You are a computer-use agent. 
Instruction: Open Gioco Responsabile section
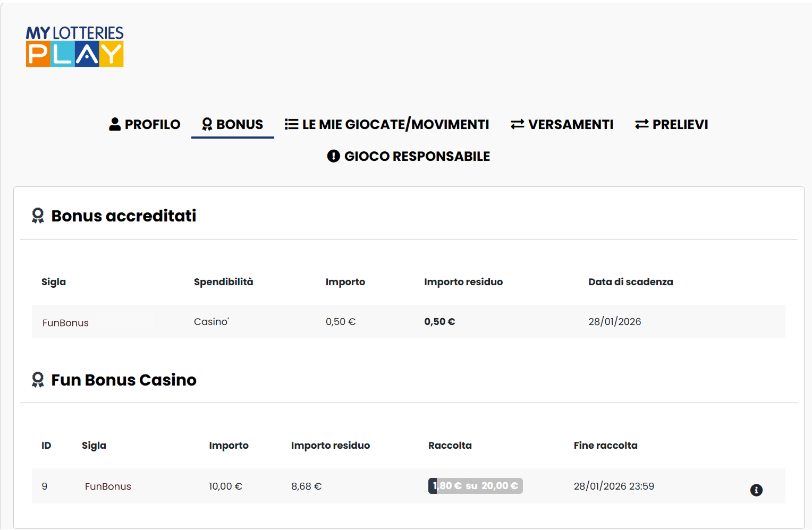[408, 156]
